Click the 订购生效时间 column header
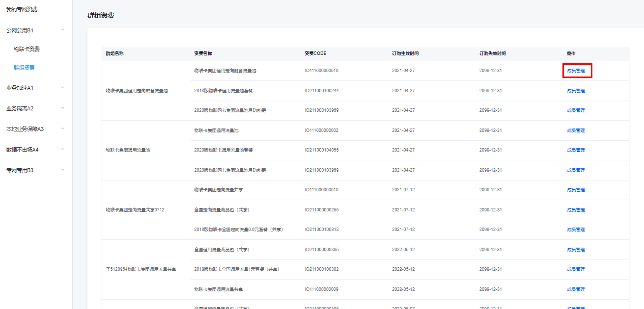 tap(405, 53)
